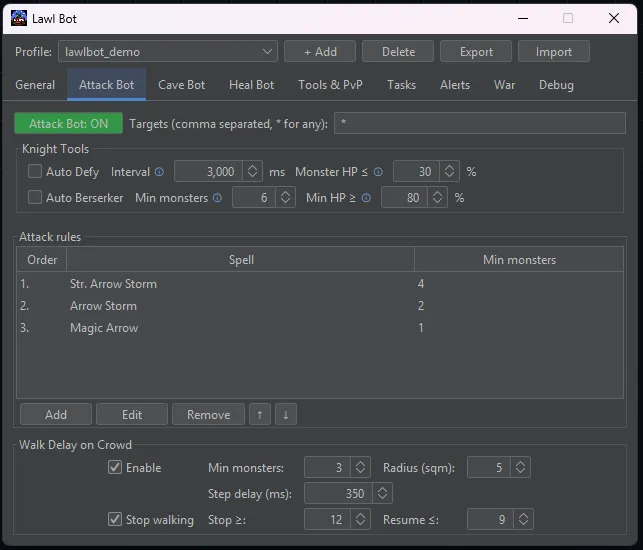Open the Debug tab

tap(556, 85)
